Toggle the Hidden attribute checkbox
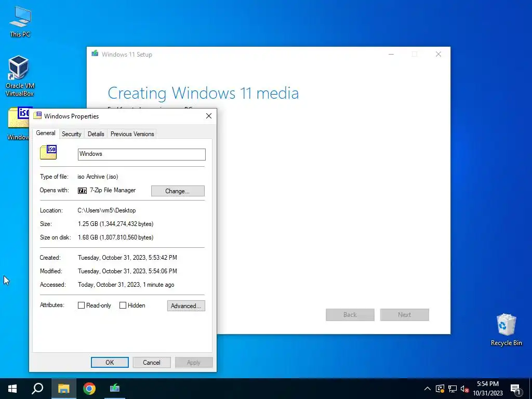Screen dimensions: 532x399 pos(123,305)
